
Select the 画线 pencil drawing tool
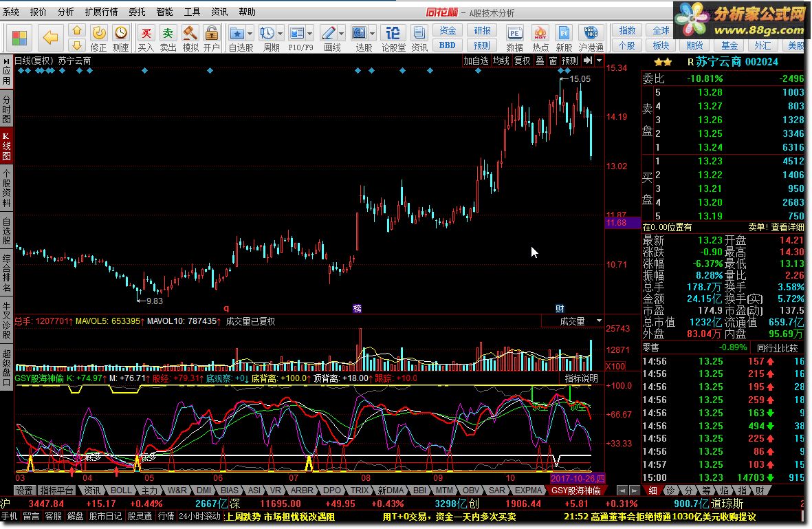pos(329,33)
